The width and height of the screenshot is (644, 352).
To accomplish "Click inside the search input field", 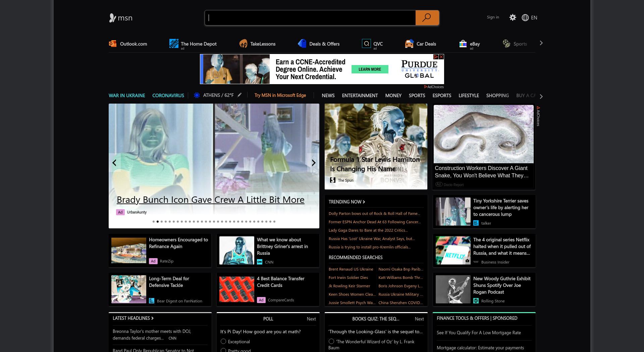I will coord(310,18).
